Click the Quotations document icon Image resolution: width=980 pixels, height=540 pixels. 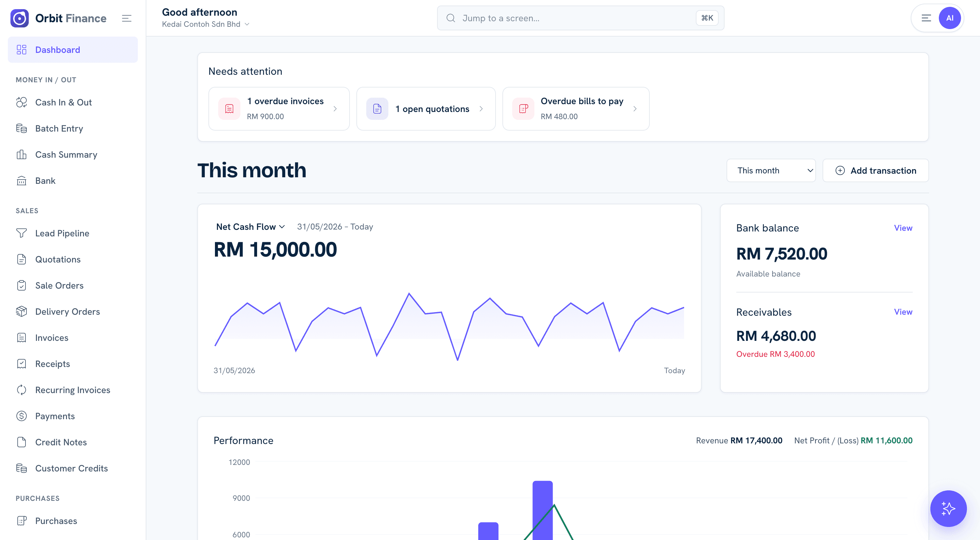[22, 259]
